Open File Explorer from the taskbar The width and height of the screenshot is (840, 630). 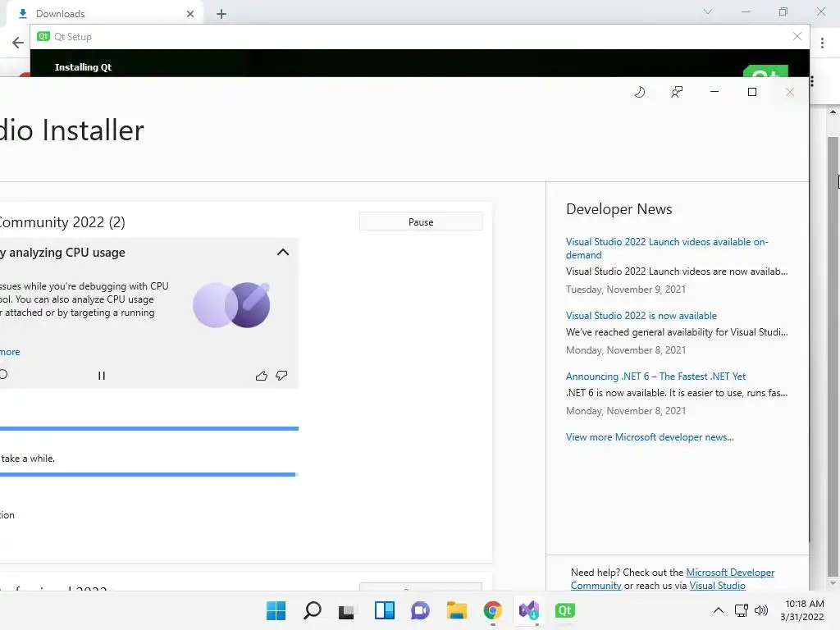coord(456,610)
